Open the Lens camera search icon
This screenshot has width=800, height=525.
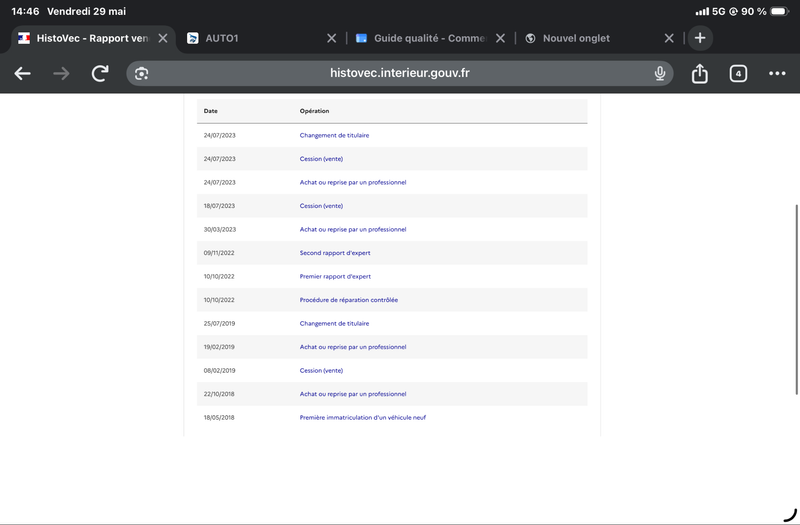(x=141, y=73)
